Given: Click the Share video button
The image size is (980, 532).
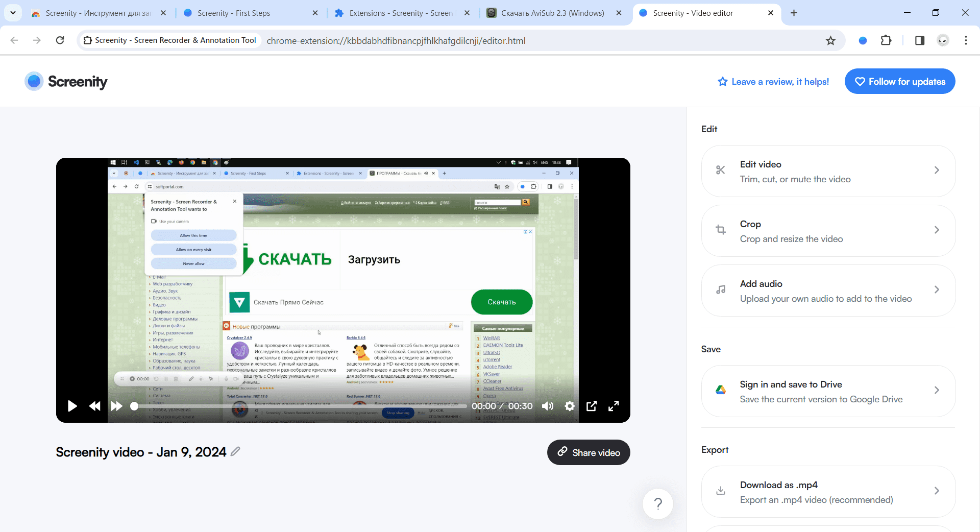Looking at the screenshot, I should [589, 452].
